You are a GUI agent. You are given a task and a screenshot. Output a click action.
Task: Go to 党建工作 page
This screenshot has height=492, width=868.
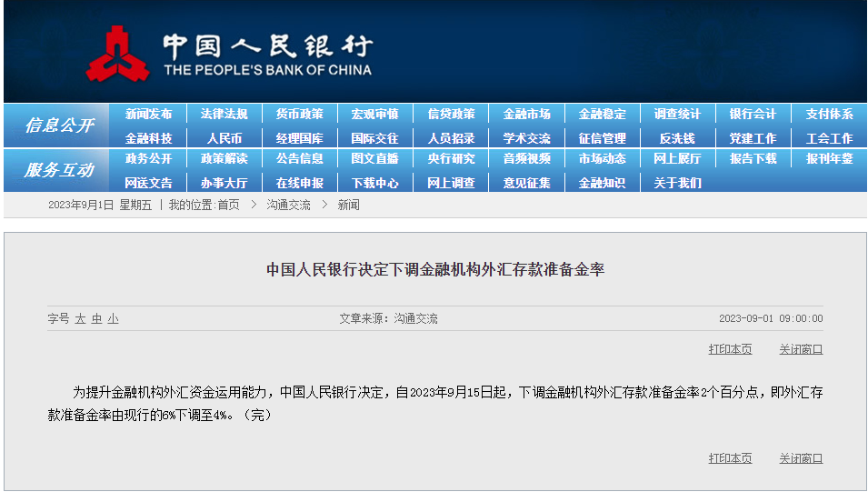tap(753, 138)
